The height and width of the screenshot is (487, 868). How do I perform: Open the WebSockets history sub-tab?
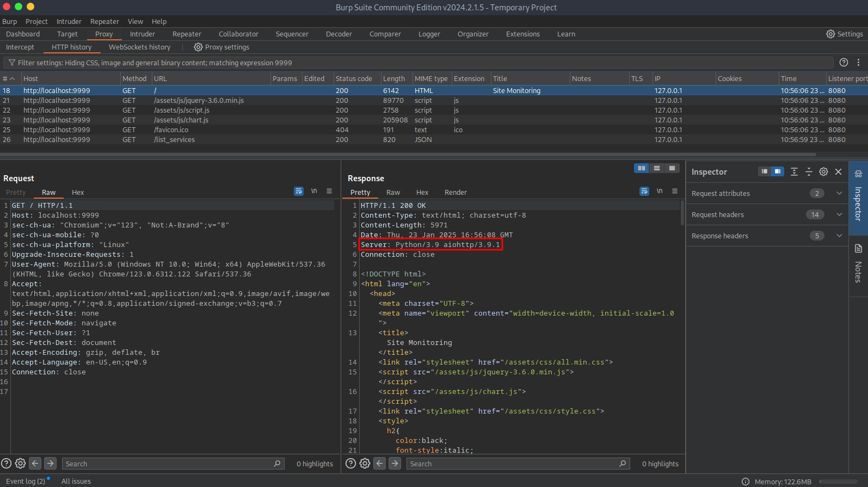139,47
